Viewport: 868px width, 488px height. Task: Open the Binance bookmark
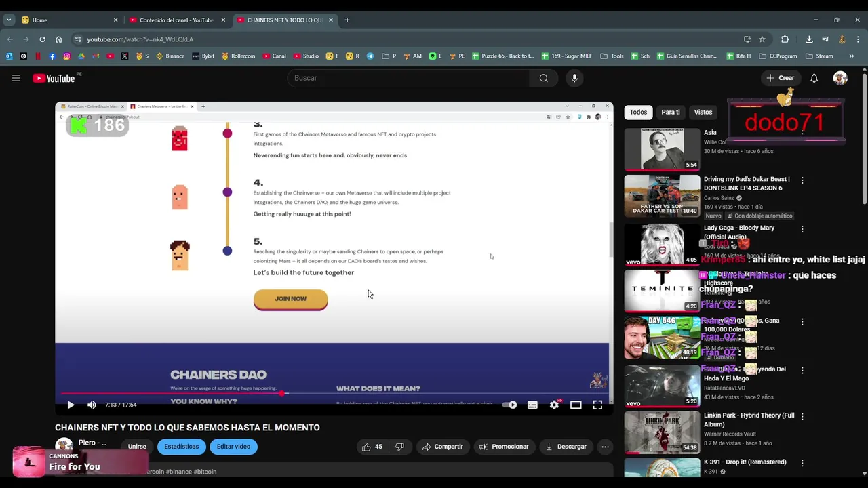click(170, 56)
